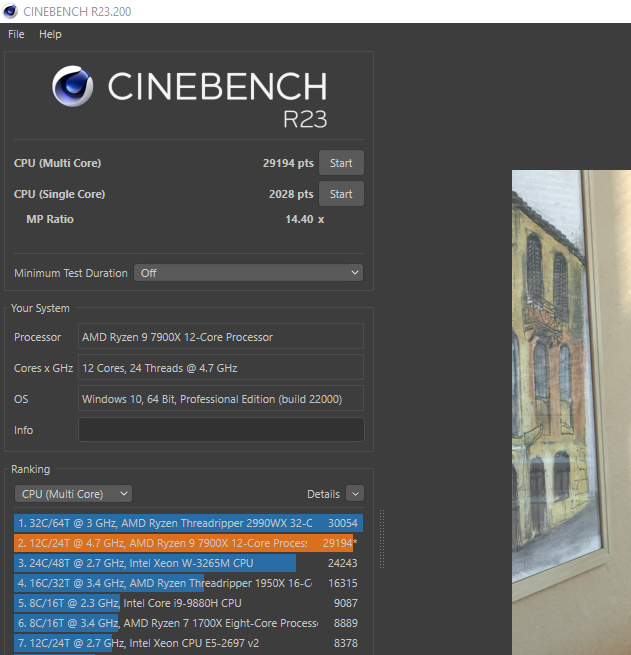Select ranking row Xeon E5-2697 v2
Viewport: 631px width, 655px height.
[188, 643]
